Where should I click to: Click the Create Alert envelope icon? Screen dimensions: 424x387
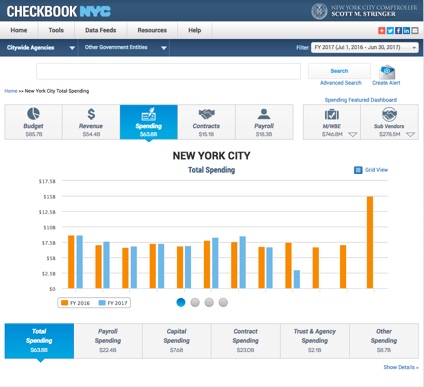(387, 72)
